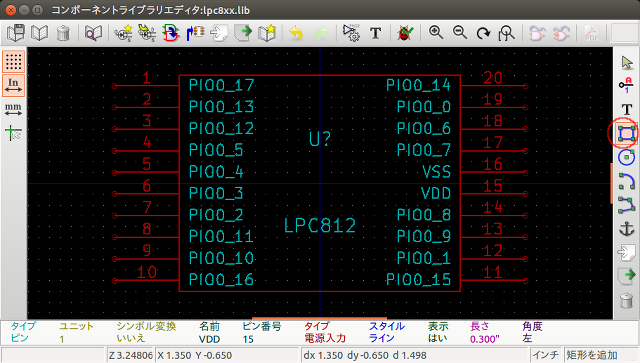Pick the anchor position tool
This screenshot has width=640, height=363.
626,229
